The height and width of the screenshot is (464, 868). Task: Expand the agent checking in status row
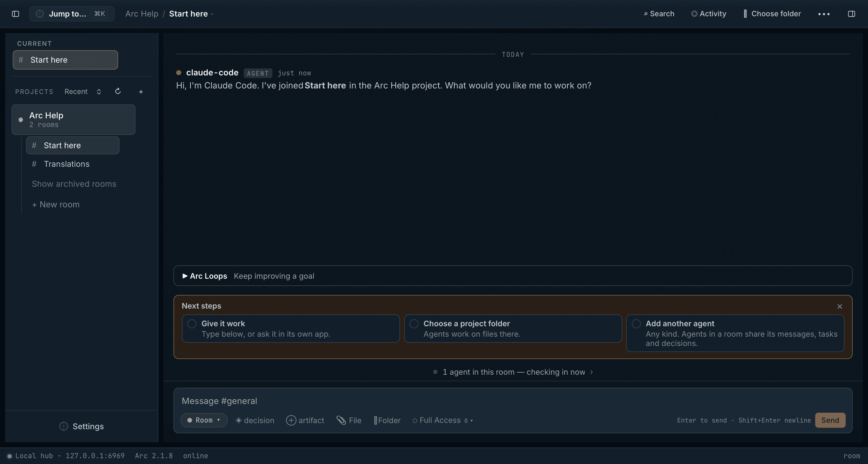tap(513, 372)
